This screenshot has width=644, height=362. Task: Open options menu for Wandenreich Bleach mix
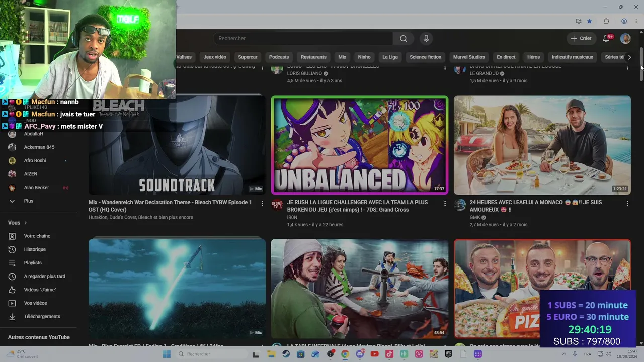tap(262, 203)
